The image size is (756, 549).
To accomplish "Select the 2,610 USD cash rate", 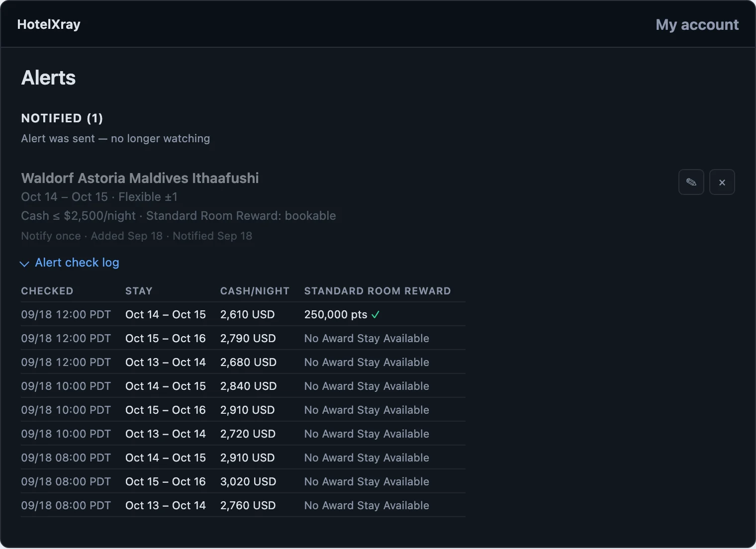I will 247,314.
